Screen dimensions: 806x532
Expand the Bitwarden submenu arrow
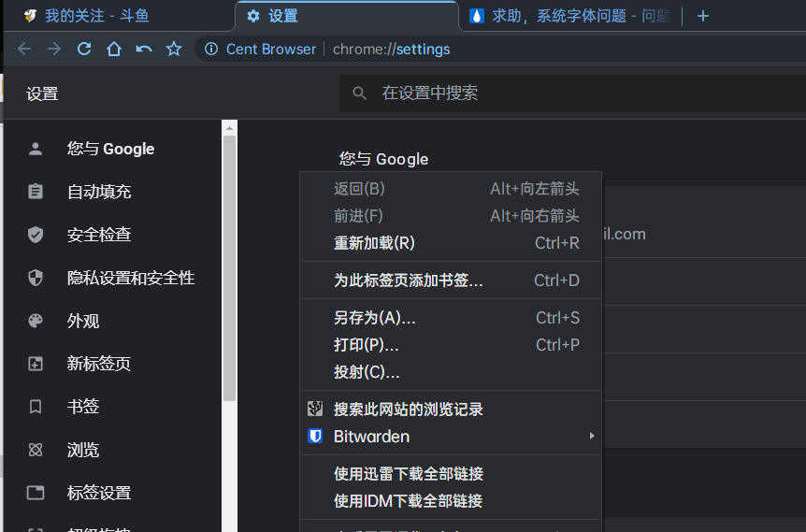pyautogui.click(x=591, y=437)
